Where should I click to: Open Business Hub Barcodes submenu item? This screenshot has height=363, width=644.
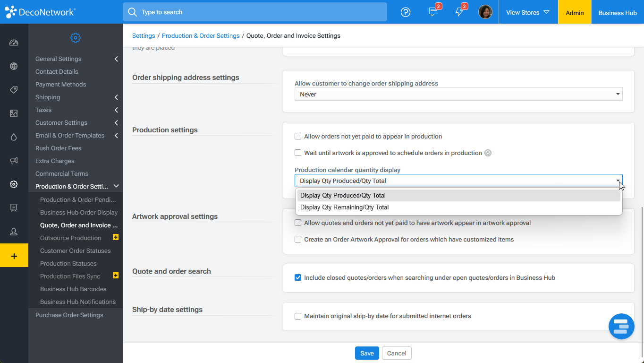[x=73, y=289]
